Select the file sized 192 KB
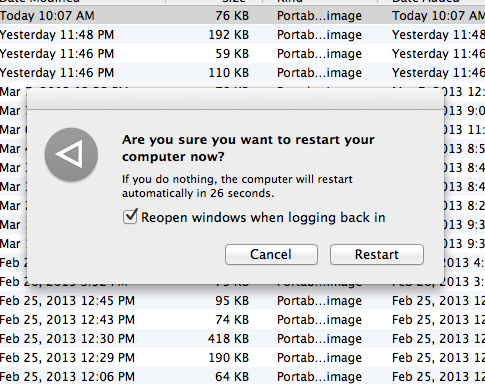Screen dimensions: 485x384 tap(242, 34)
